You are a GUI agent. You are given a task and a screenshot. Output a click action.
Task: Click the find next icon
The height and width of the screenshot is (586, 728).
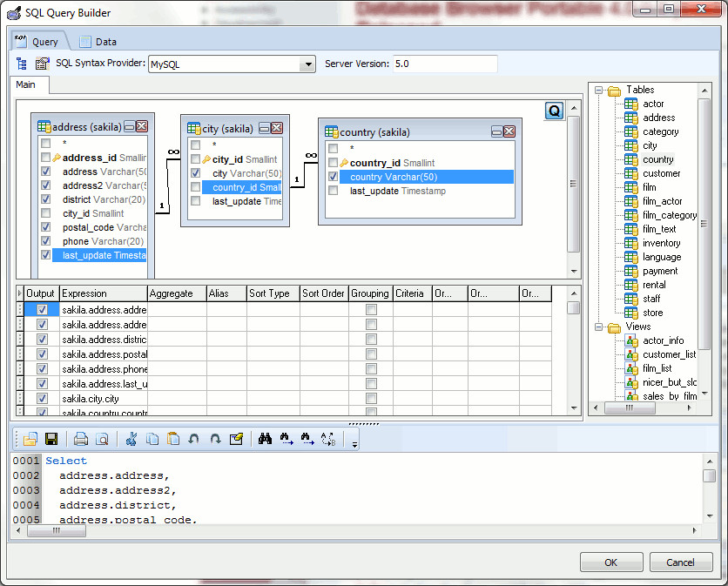286,439
